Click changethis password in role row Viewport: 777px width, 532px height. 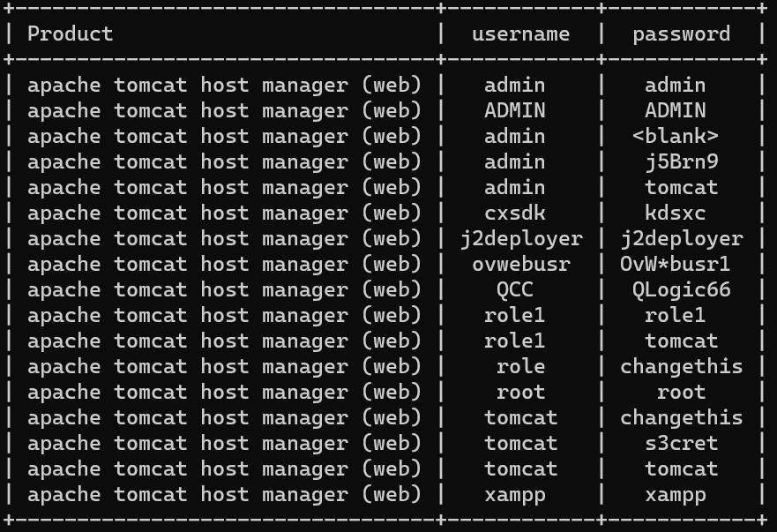click(682, 367)
